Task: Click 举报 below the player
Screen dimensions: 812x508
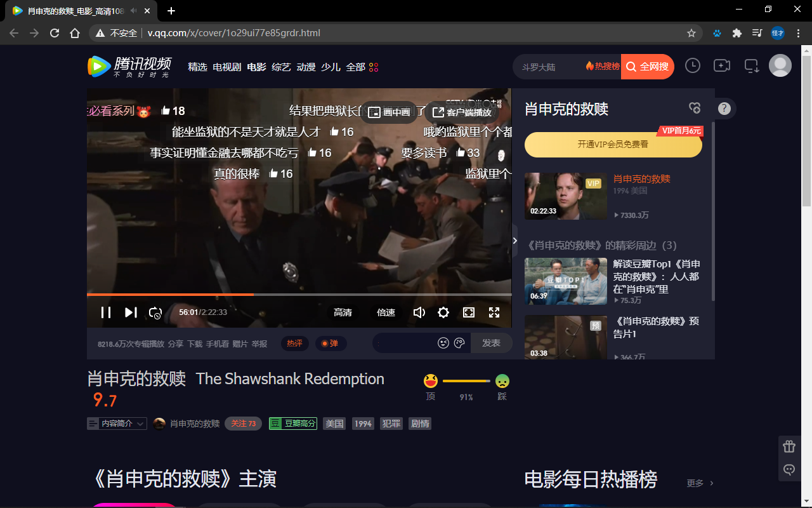Action: click(x=259, y=344)
